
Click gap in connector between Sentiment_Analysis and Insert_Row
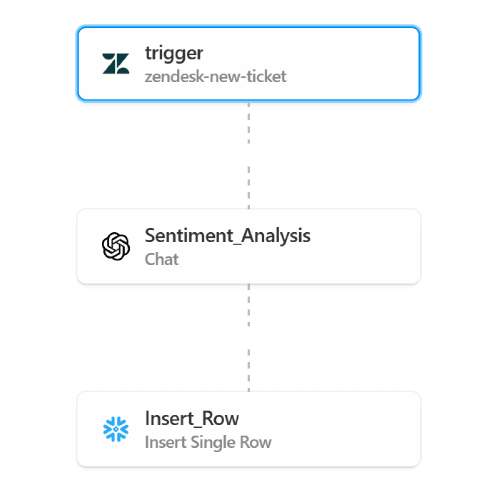(249, 338)
